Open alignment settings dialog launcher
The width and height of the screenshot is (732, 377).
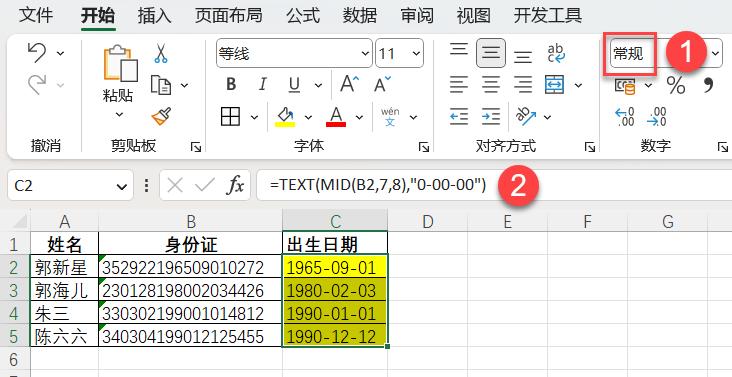click(x=590, y=147)
